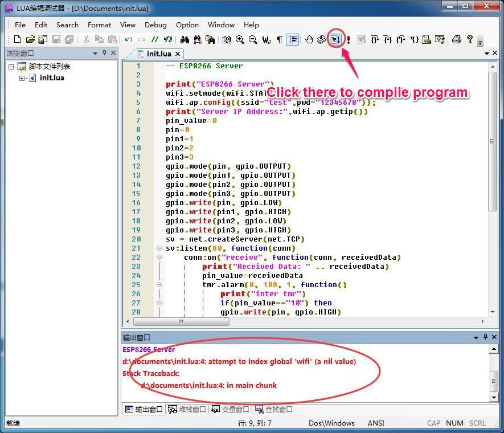
Task: Switch to the 堆栈窗口 tab
Action: pos(187,409)
